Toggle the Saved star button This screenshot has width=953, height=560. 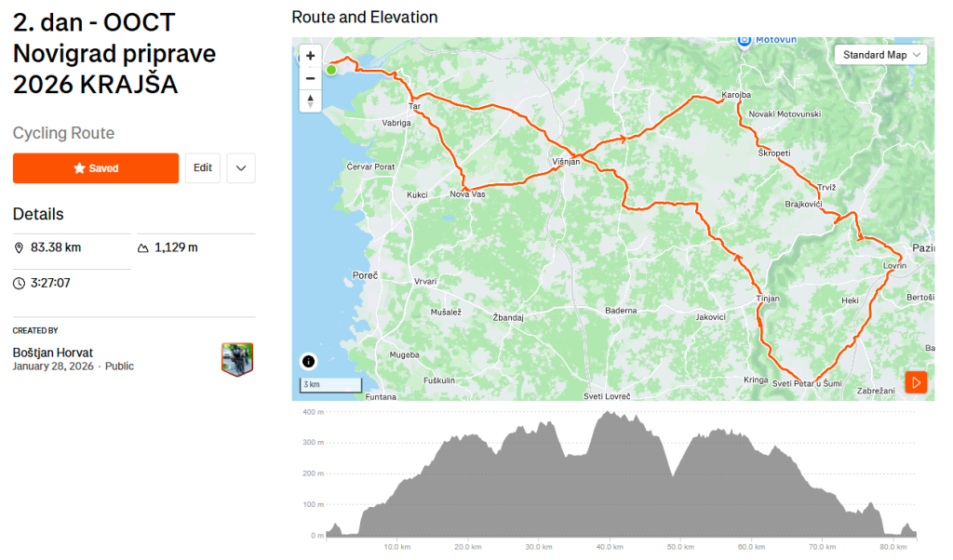96,168
